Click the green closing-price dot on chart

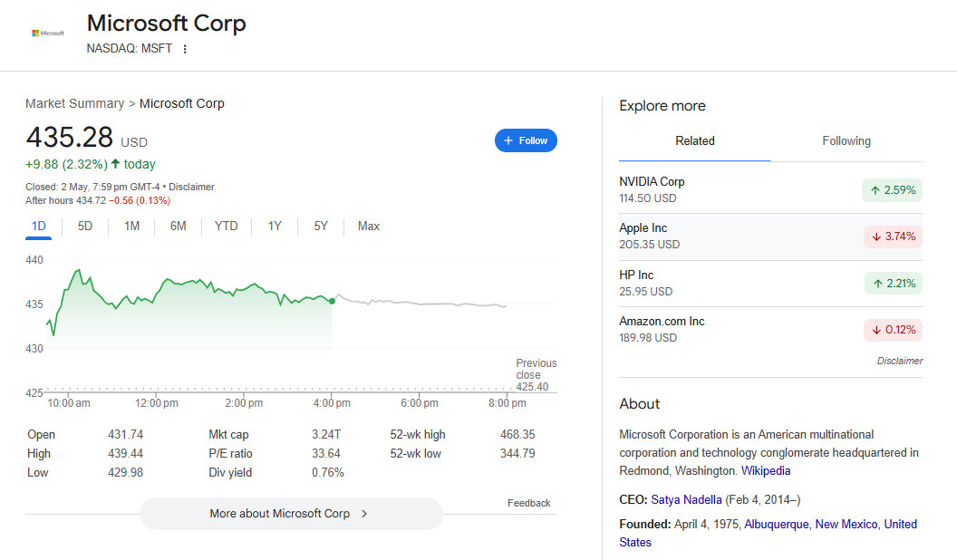coord(332,301)
